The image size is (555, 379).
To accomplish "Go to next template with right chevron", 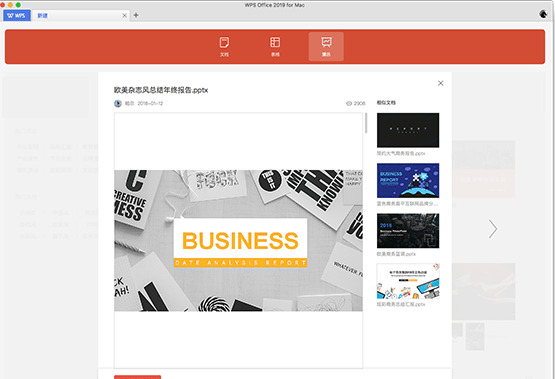I will [493, 229].
